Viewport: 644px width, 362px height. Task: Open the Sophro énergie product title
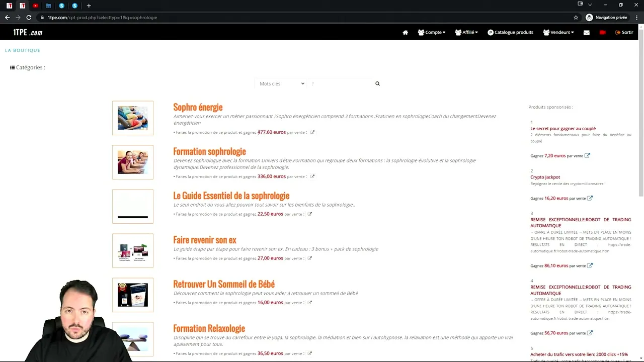[x=198, y=107]
